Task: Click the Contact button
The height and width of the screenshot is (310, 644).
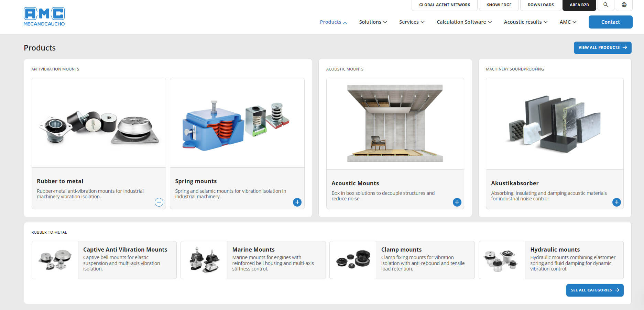Action: (610, 22)
